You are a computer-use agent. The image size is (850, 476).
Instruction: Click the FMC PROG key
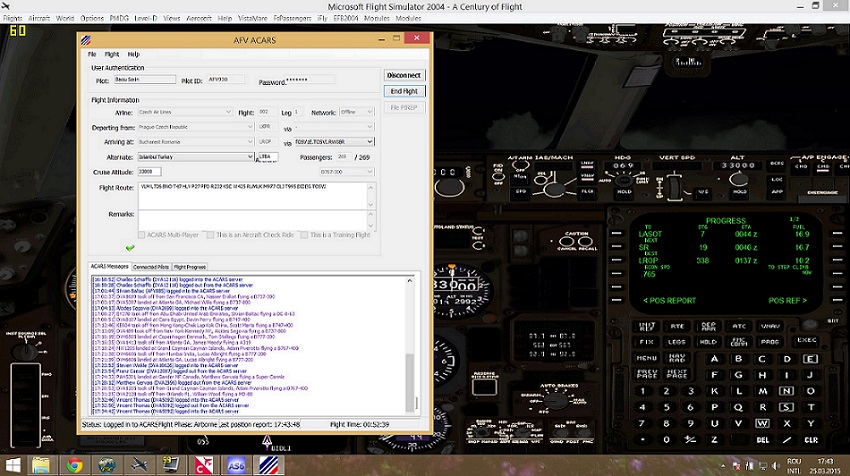[770, 342]
